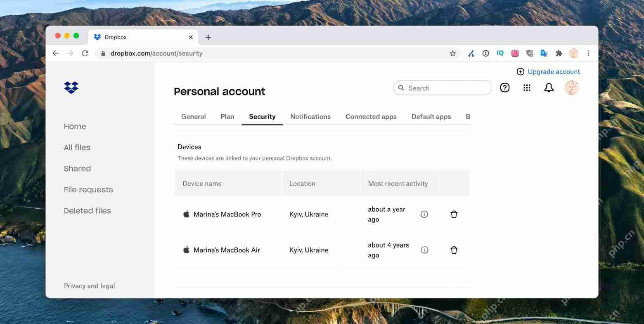644x324 pixels.
Task: Open the Default apps tab
Action: (431, 117)
